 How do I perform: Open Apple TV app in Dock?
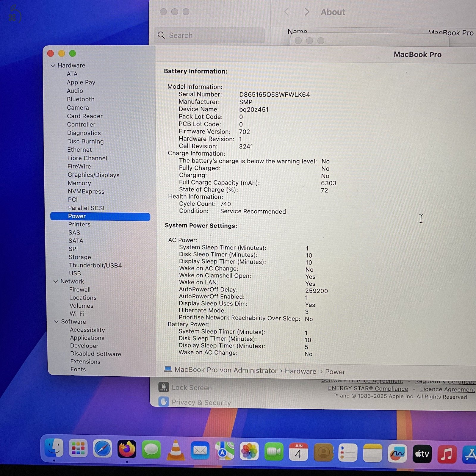click(x=422, y=454)
